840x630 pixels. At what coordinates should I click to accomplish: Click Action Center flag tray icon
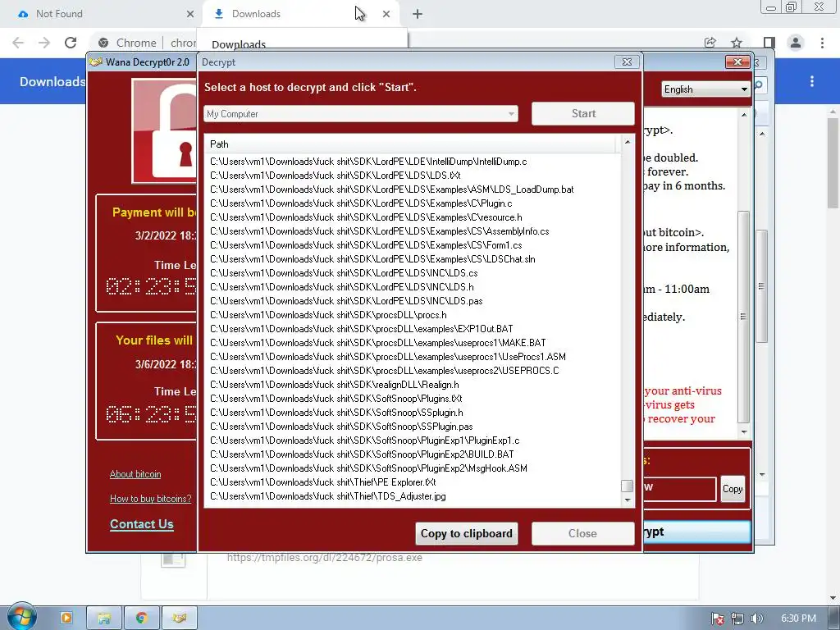click(x=718, y=619)
